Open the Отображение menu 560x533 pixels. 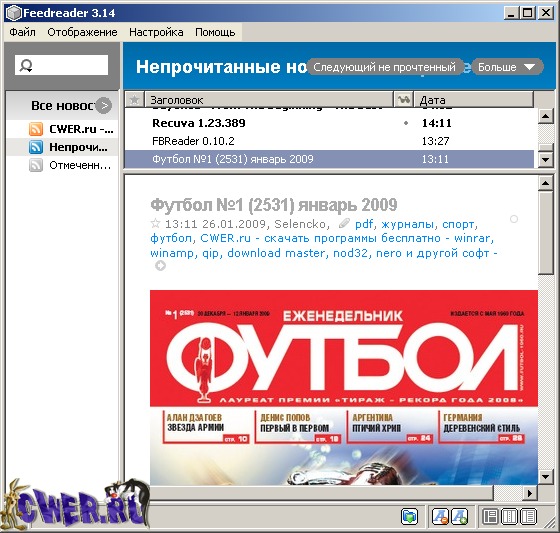(x=82, y=32)
